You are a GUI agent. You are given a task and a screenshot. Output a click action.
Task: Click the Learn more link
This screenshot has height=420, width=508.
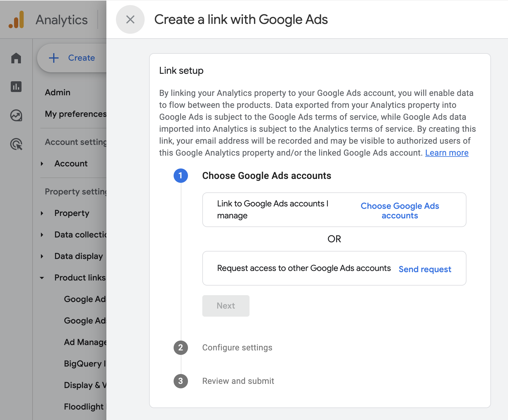(x=447, y=153)
